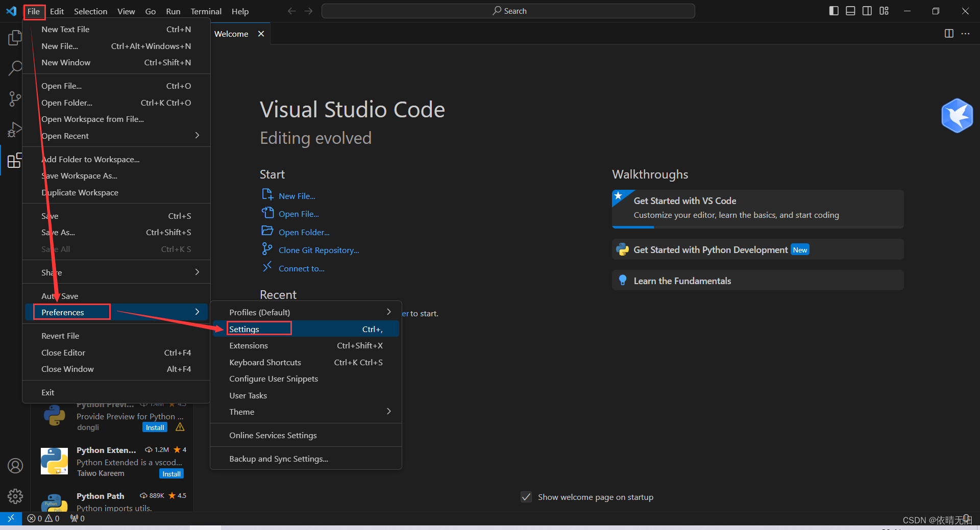Click the Open File... link under Start
Image resolution: width=980 pixels, height=530 pixels.
(x=299, y=214)
